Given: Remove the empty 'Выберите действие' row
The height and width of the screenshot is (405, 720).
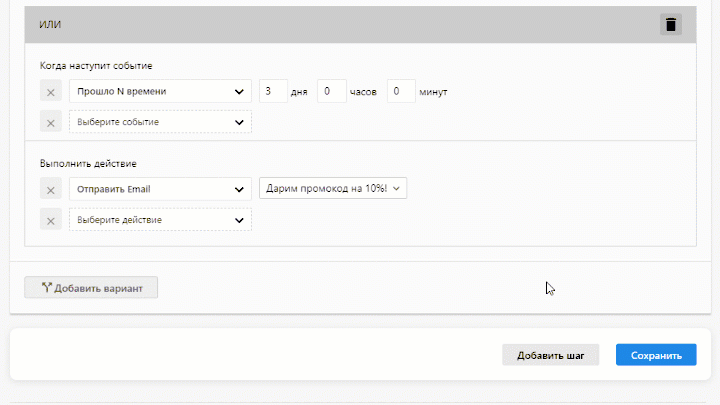Looking at the screenshot, I should (51, 219).
